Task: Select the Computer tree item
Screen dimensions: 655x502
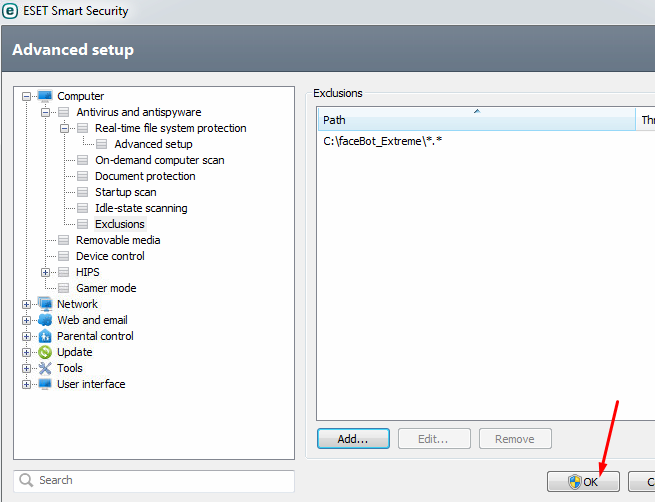Action: click(81, 96)
